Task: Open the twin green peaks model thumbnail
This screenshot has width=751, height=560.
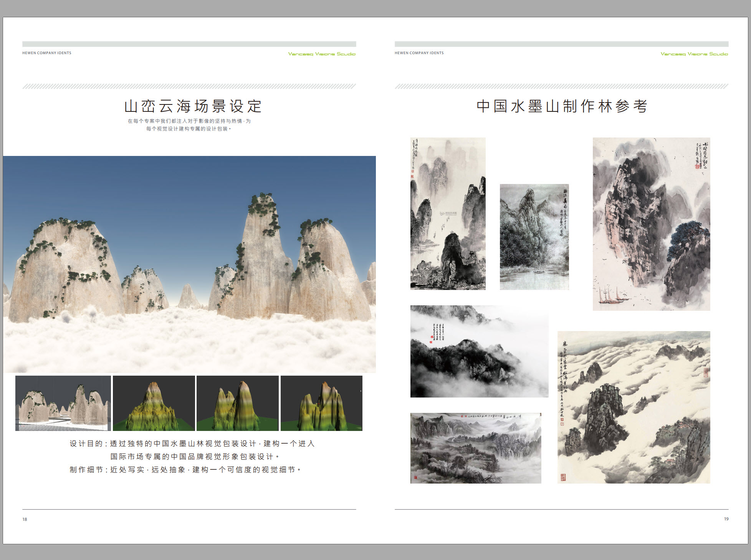Action: point(237,403)
